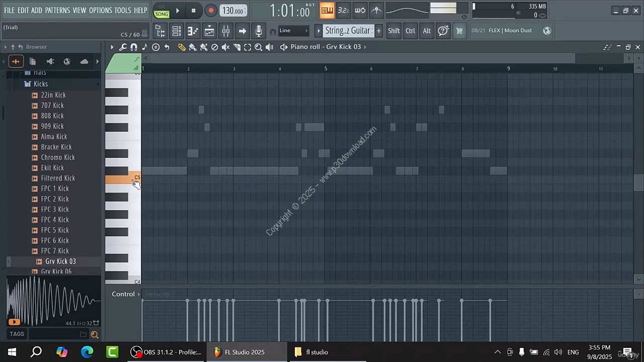Click the Alt button
This screenshot has width=644, height=362.
(427, 31)
